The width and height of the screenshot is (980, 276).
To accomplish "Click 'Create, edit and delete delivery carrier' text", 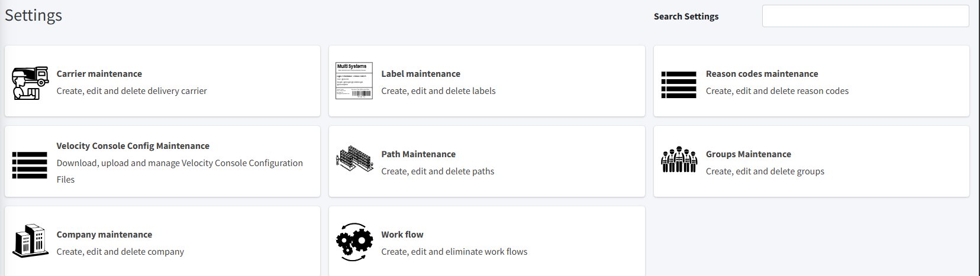I will click(x=132, y=91).
